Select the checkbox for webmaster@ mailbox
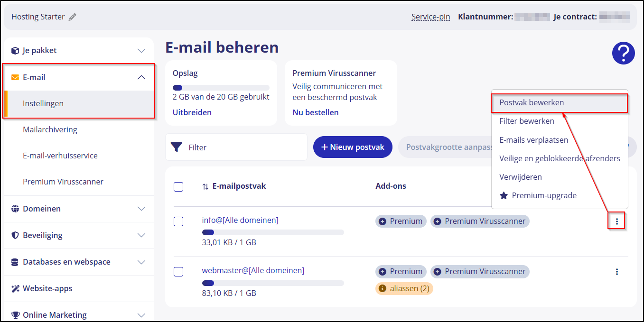The width and height of the screenshot is (644, 322). pos(178,272)
